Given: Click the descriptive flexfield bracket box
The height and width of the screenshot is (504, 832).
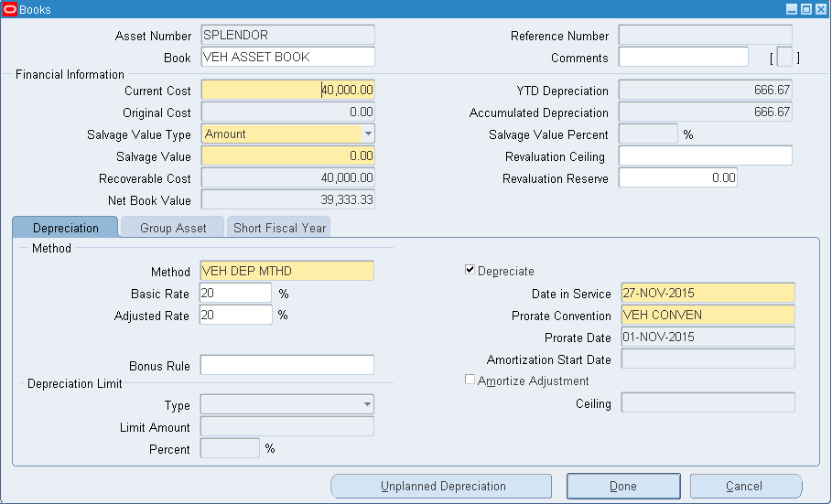Looking at the screenshot, I should [784, 58].
